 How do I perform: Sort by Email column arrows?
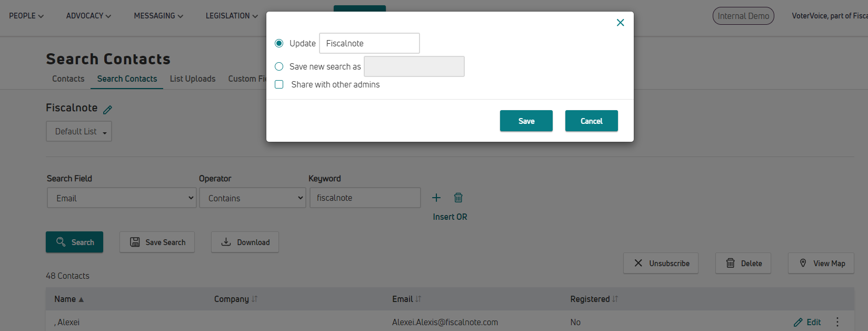click(x=418, y=299)
